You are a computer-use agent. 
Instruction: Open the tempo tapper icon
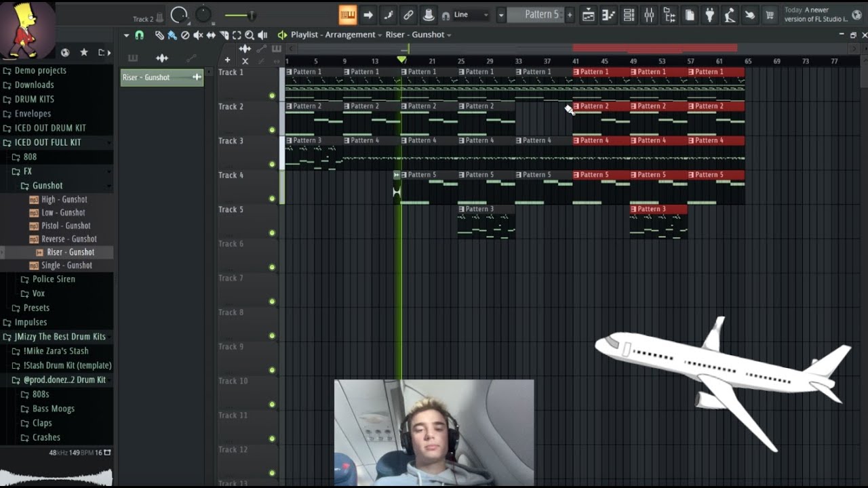tap(730, 15)
